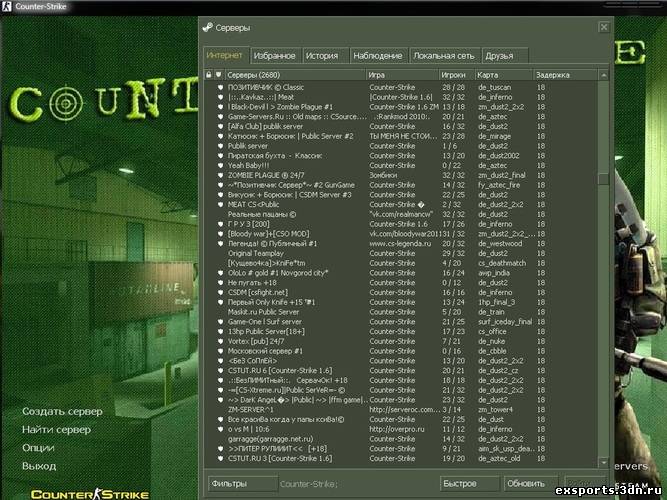Open the Локальная сеть tab
This screenshot has width=667, height=500.
[445, 56]
